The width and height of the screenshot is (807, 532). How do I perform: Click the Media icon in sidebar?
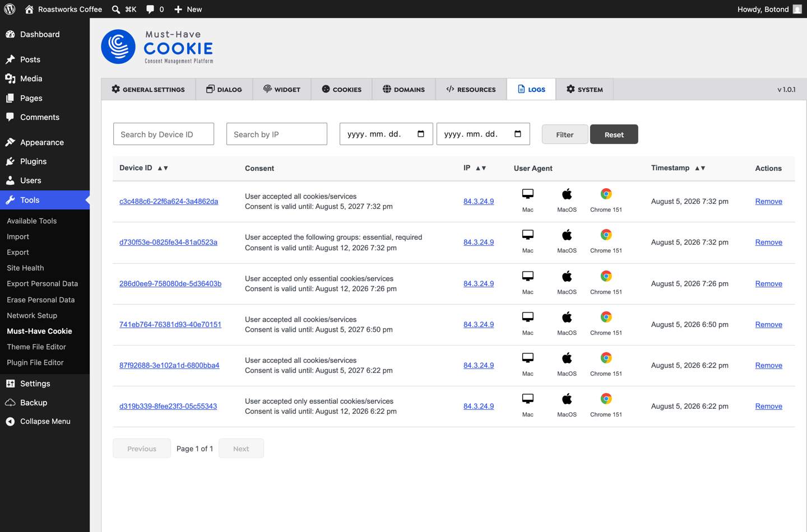click(x=10, y=78)
